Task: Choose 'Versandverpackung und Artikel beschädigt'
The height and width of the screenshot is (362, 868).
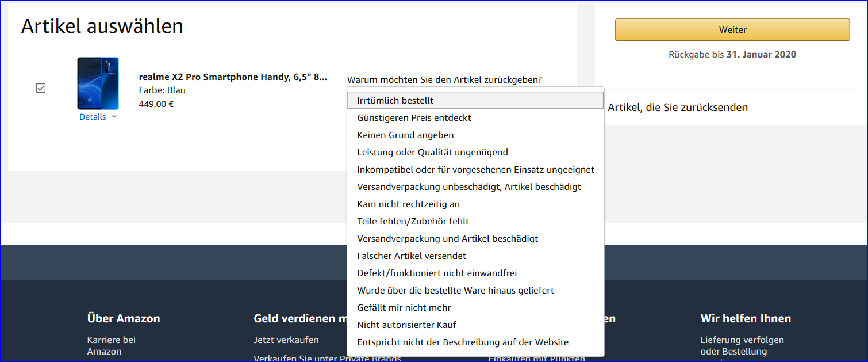Action: click(x=476, y=238)
